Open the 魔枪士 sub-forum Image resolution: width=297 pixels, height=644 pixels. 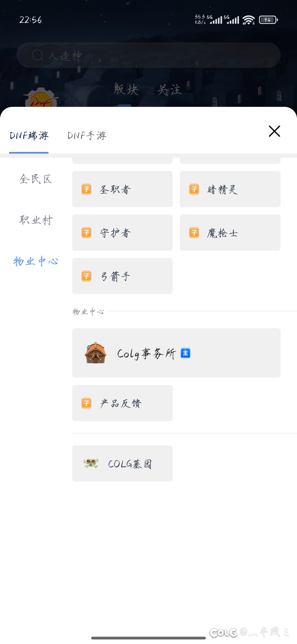point(230,233)
